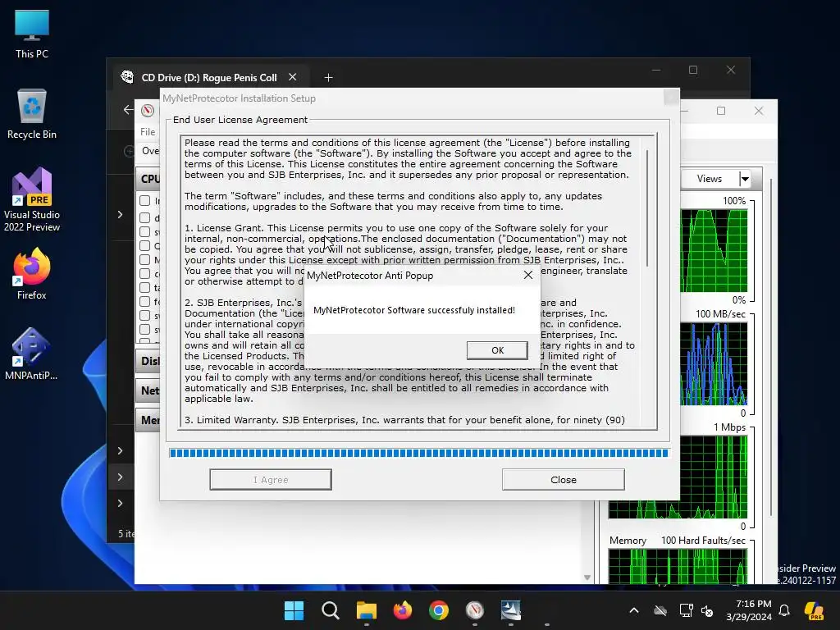Screen dimensions: 840x630
Task: Click the CPU usage graph
Action: pyautogui.click(x=714, y=251)
